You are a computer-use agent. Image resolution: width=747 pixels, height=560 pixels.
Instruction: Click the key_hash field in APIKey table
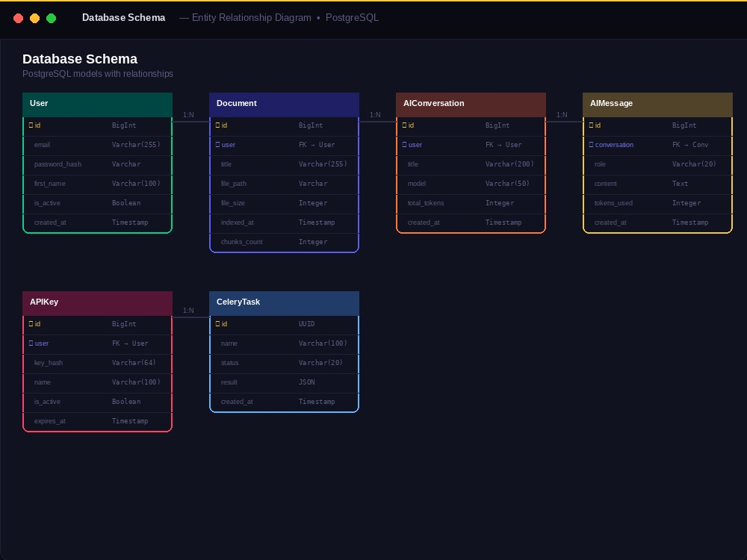click(x=97, y=363)
